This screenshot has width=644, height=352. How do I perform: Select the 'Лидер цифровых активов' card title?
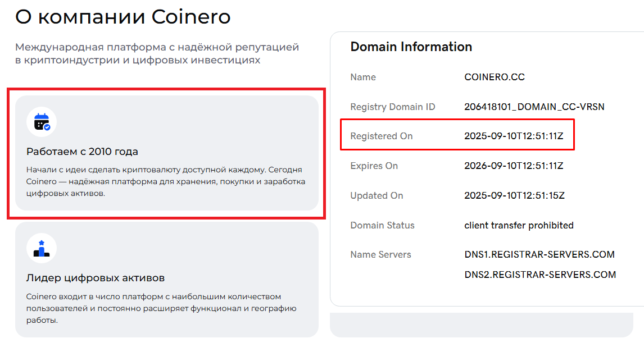pyautogui.click(x=96, y=278)
